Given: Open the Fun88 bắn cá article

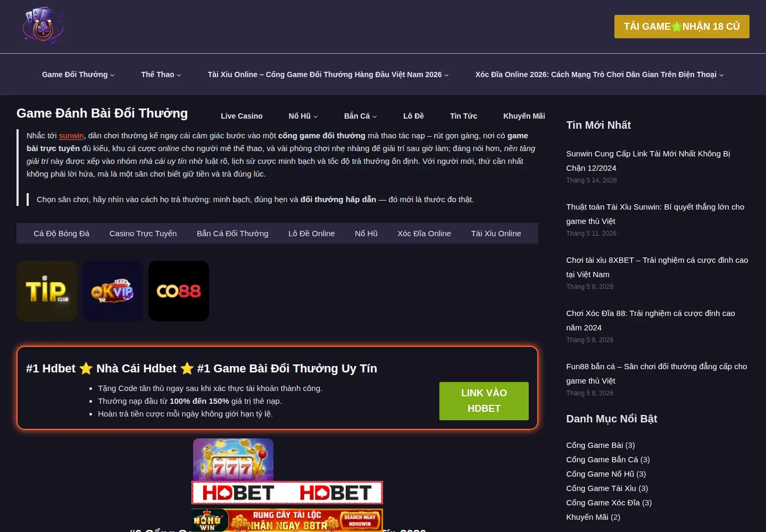Looking at the screenshot, I should pyautogui.click(x=656, y=373).
